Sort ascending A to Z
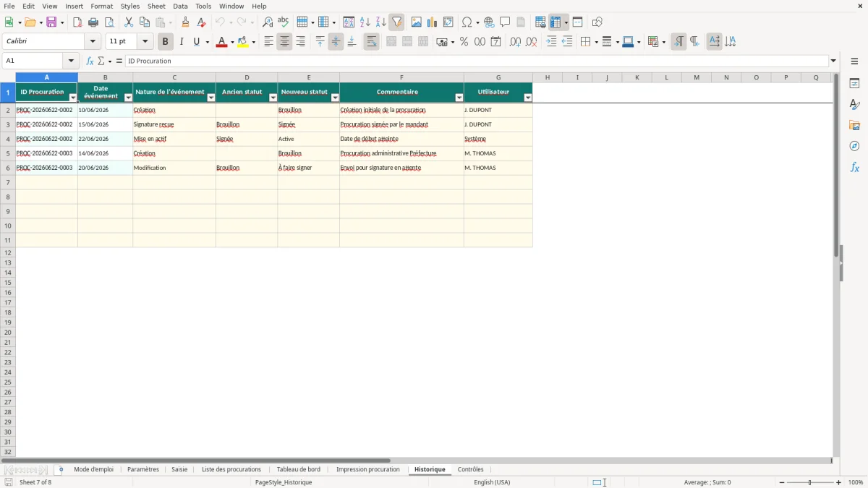868x488 pixels. pos(365,22)
